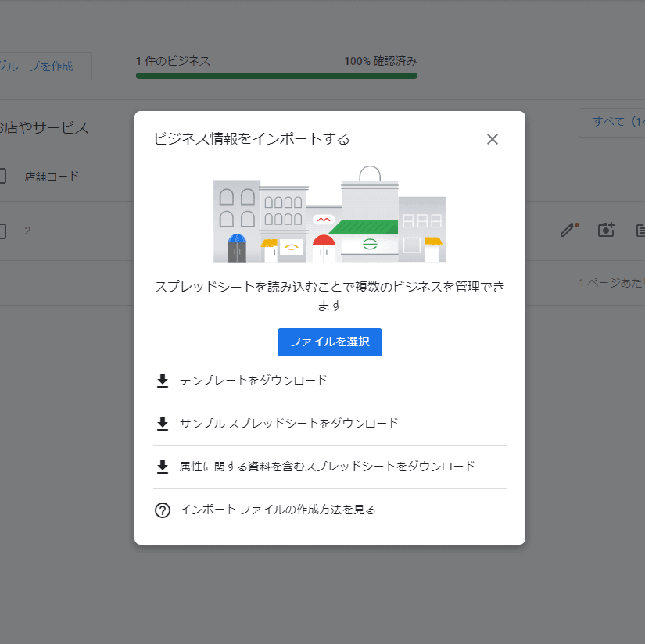Select the テンプレートをダウンロード option
This screenshot has width=645, height=644.
click(x=253, y=381)
